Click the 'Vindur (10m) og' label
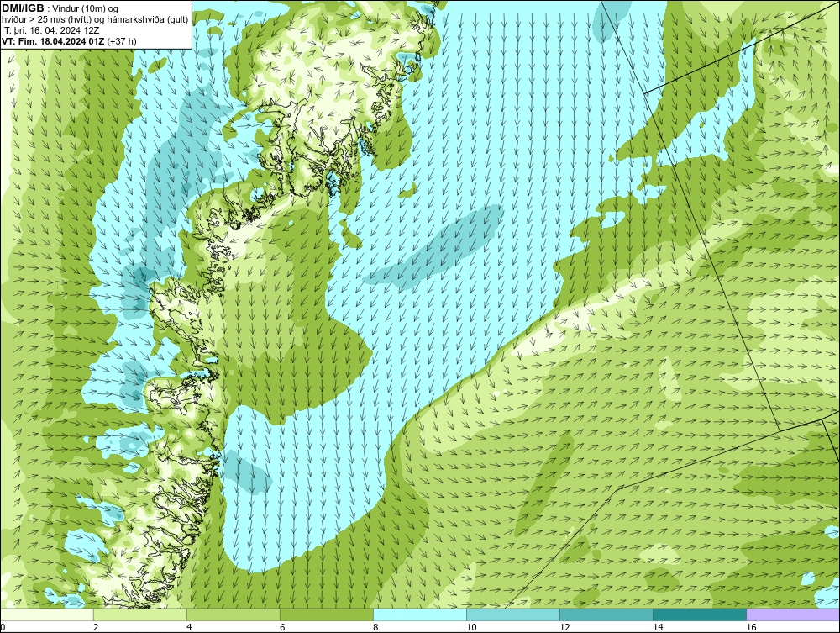The height and width of the screenshot is (633, 840). click(x=85, y=8)
